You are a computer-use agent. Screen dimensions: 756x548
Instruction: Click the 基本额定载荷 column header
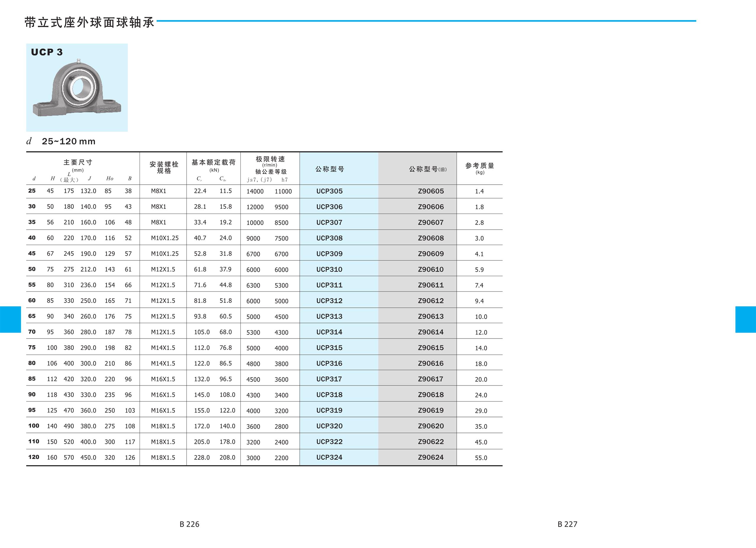(x=213, y=162)
